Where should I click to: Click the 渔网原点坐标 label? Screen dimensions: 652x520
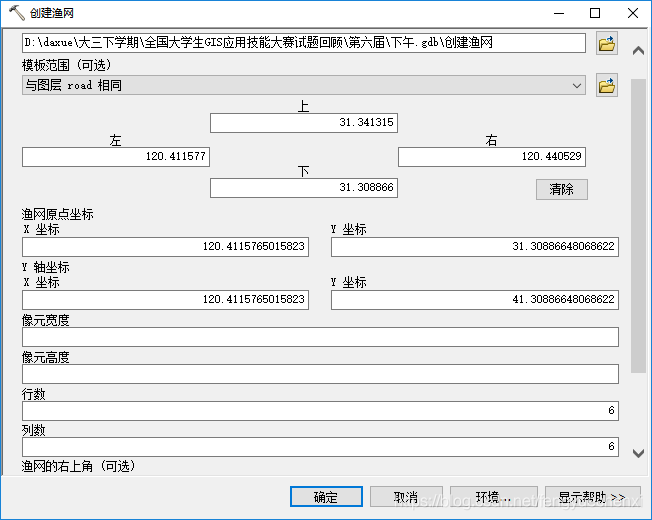pyautogui.click(x=57, y=214)
